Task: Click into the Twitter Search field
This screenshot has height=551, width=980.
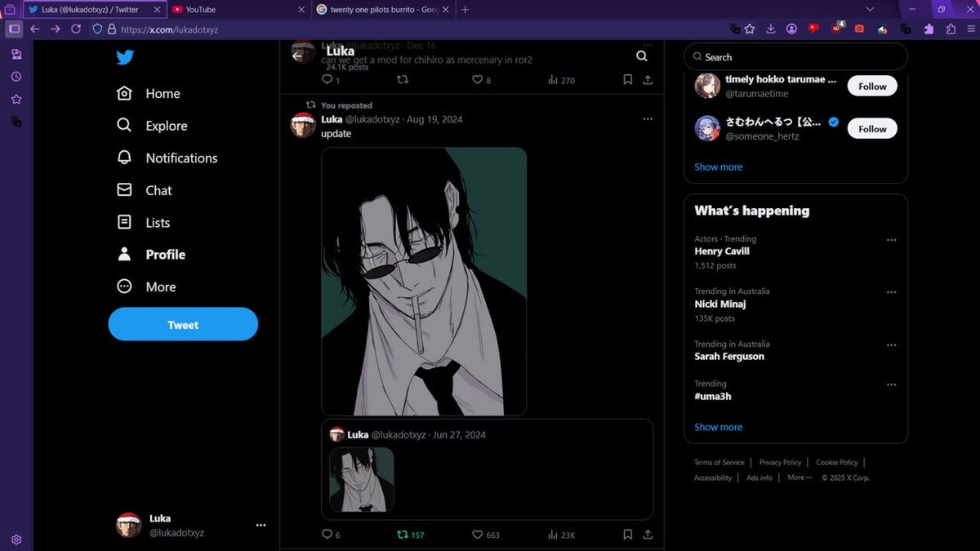Action: click(795, 57)
